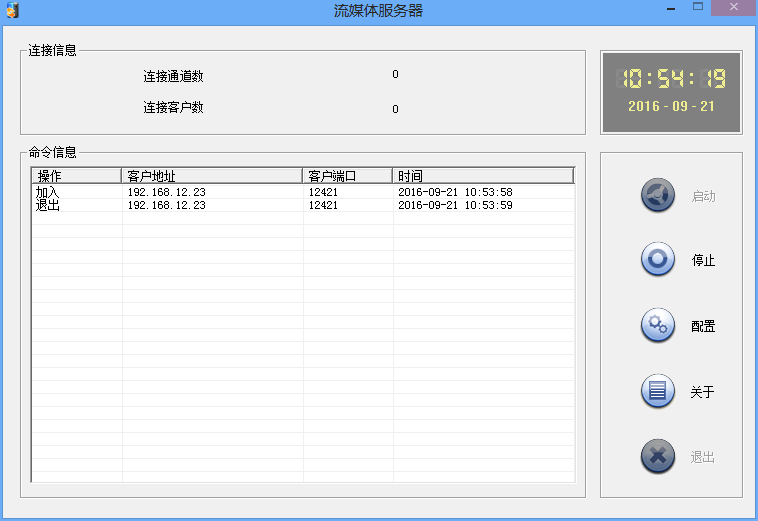Click the app icon in title bar

tap(13, 10)
